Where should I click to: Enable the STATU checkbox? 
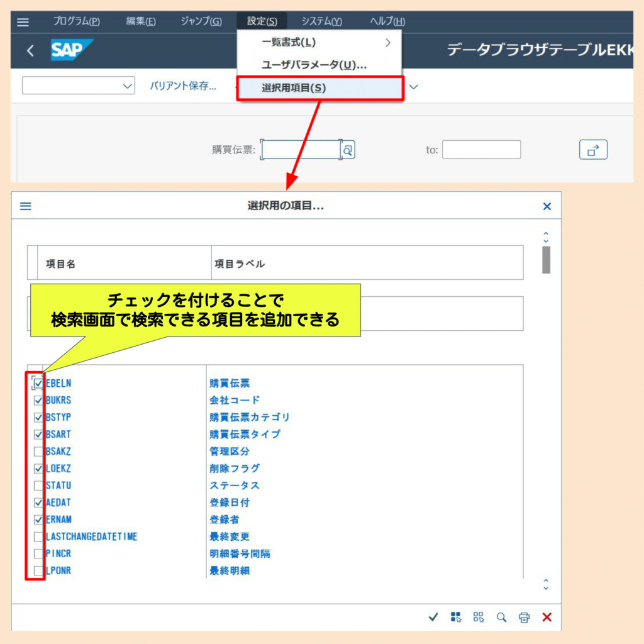point(37,485)
